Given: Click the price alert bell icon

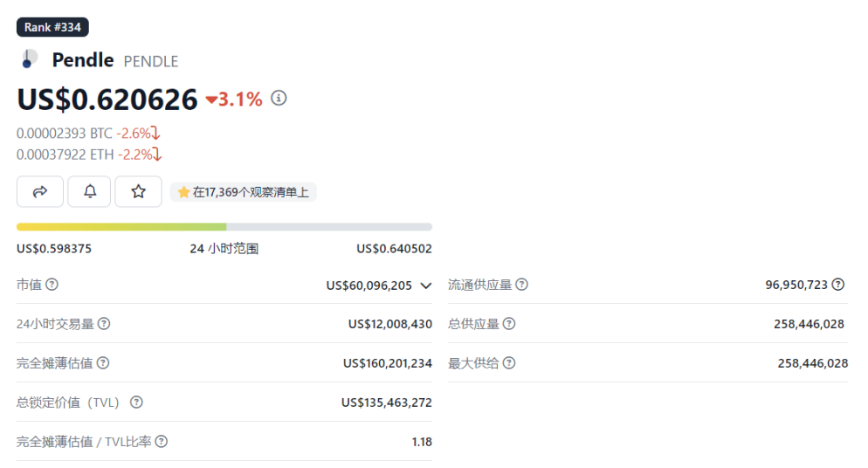Looking at the screenshot, I should [x=89, y=192].
